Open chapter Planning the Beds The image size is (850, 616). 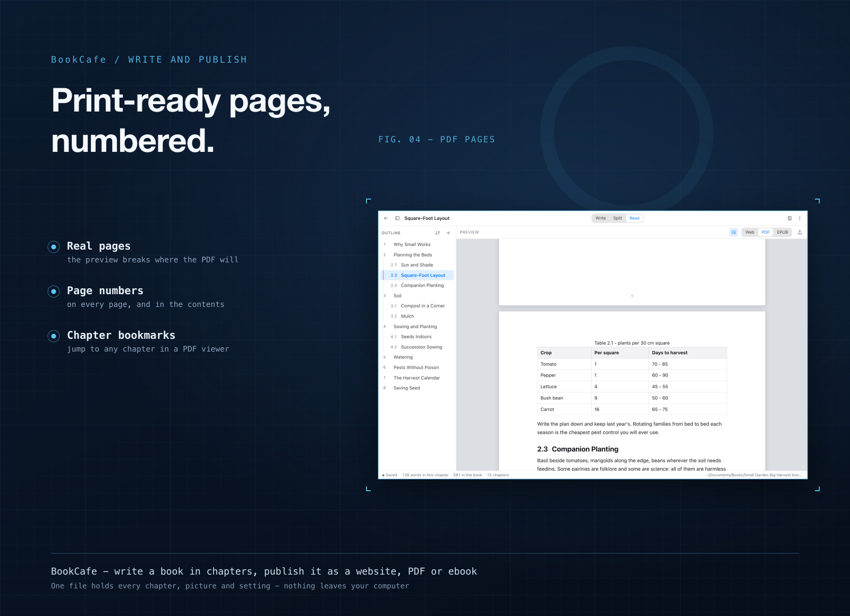click(418, 255)
